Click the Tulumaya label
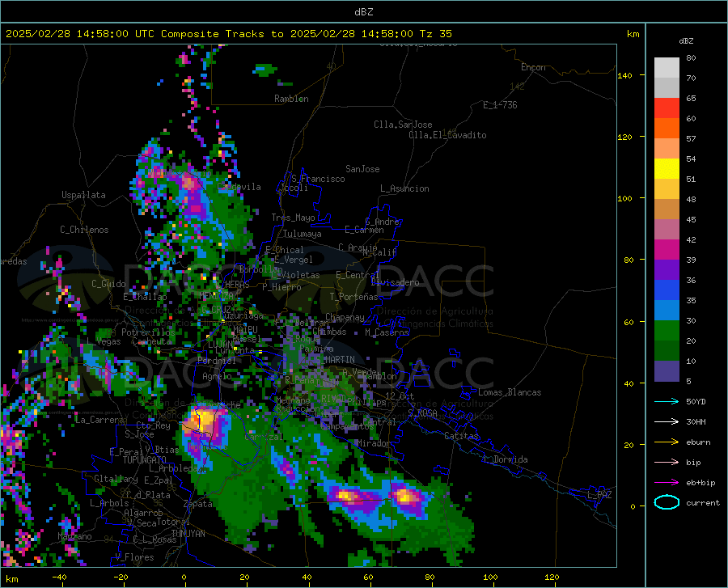The height and width of the screenshot is (588, 728). (303, 234)
